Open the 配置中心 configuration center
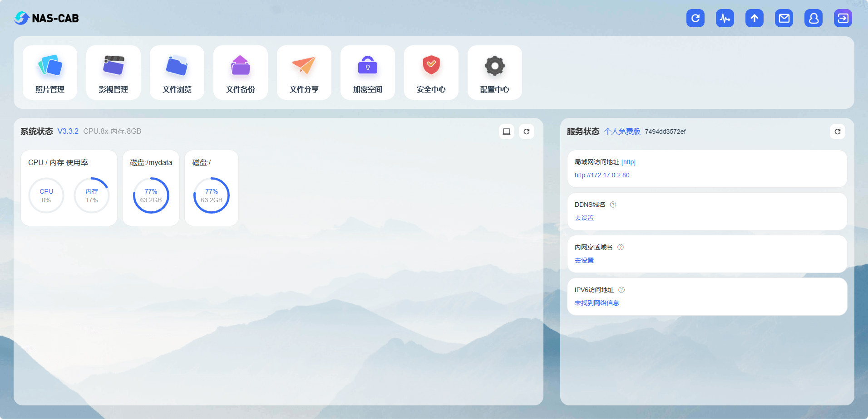The width and height of the screenshot is (868, 419). pyautogui.click(x=494, y=73)
